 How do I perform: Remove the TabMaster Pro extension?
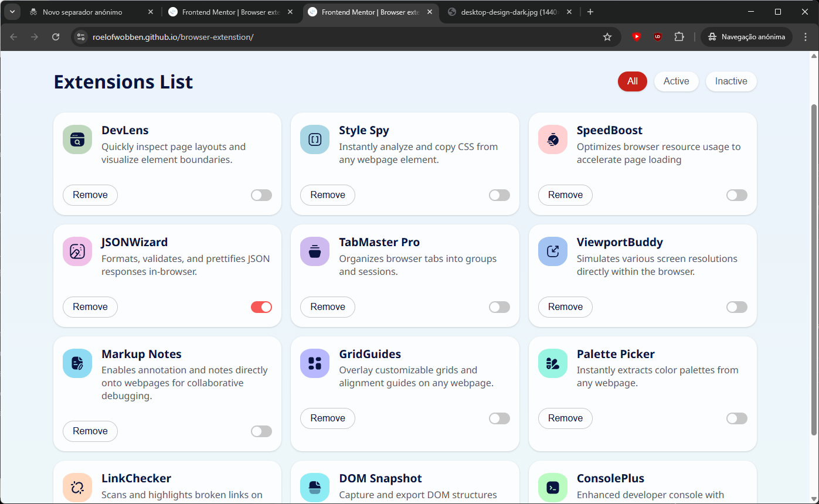tap(328, 307)
